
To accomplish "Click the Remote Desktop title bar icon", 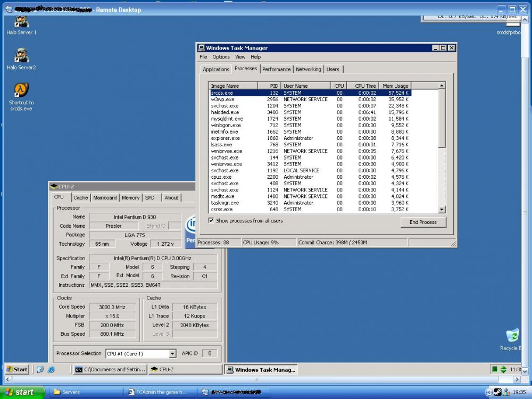I will point(9,10).
